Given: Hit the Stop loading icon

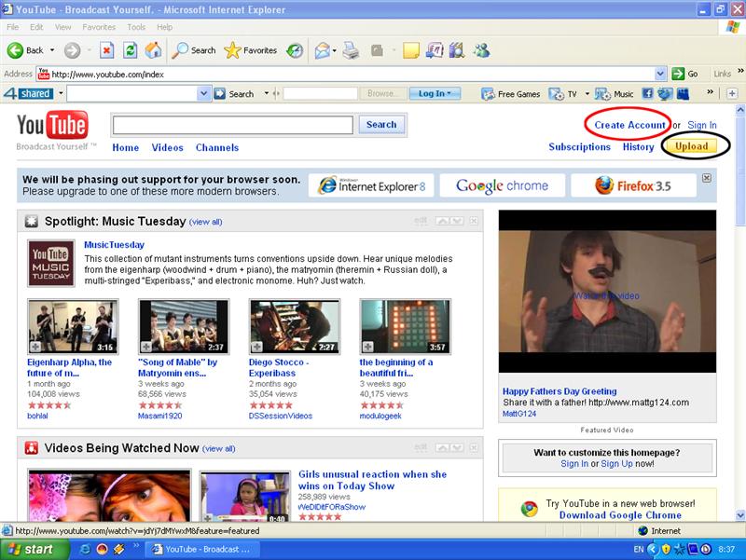Looking at the screenshot, I should pyautogui.click(x=107, y=50).
